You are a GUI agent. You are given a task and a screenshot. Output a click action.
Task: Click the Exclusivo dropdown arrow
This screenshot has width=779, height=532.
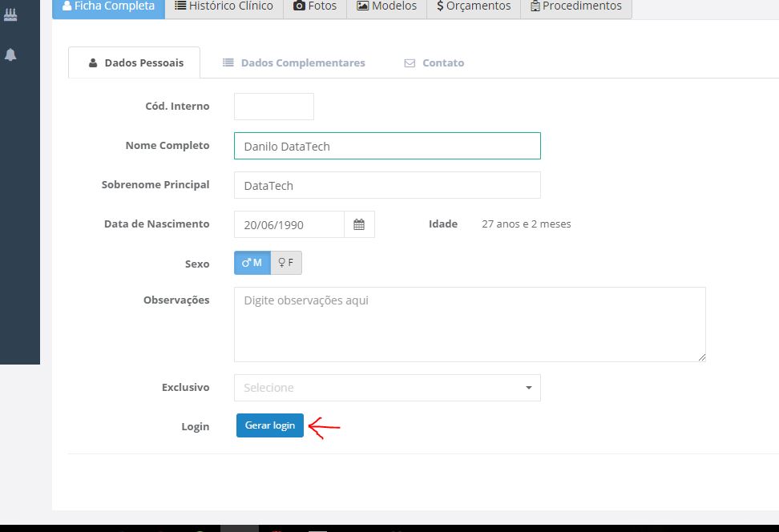(x=528, y=388)
